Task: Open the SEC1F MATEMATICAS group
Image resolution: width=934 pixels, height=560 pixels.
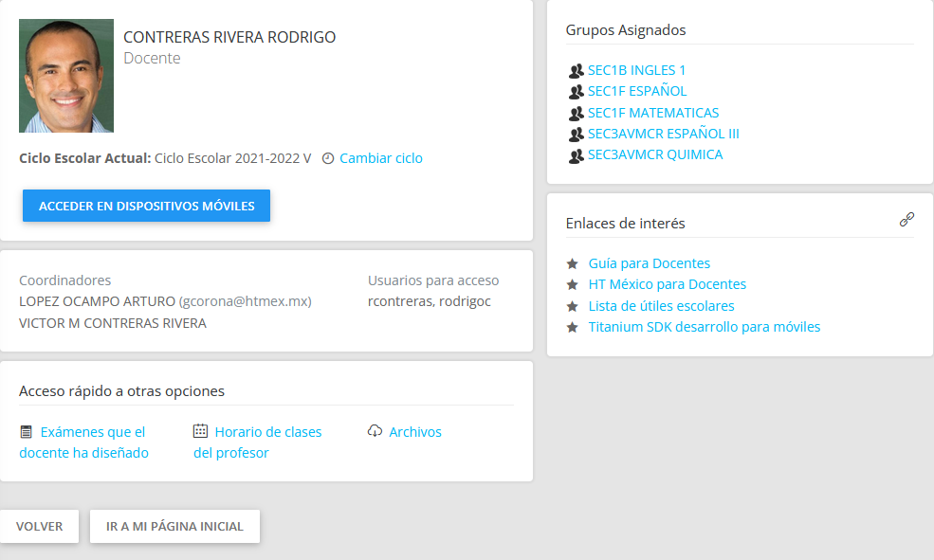Action: [x=653, y=113]
